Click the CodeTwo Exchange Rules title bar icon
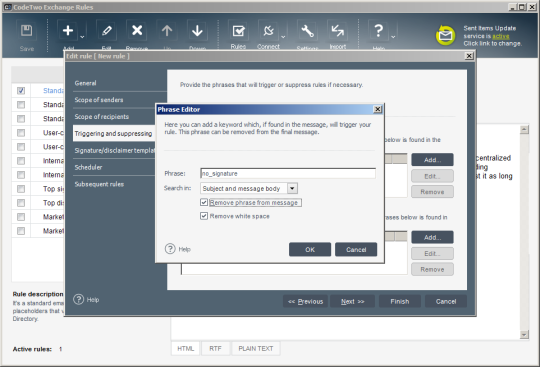The width and height of the screenshot is (540, 367). point(8,7)
